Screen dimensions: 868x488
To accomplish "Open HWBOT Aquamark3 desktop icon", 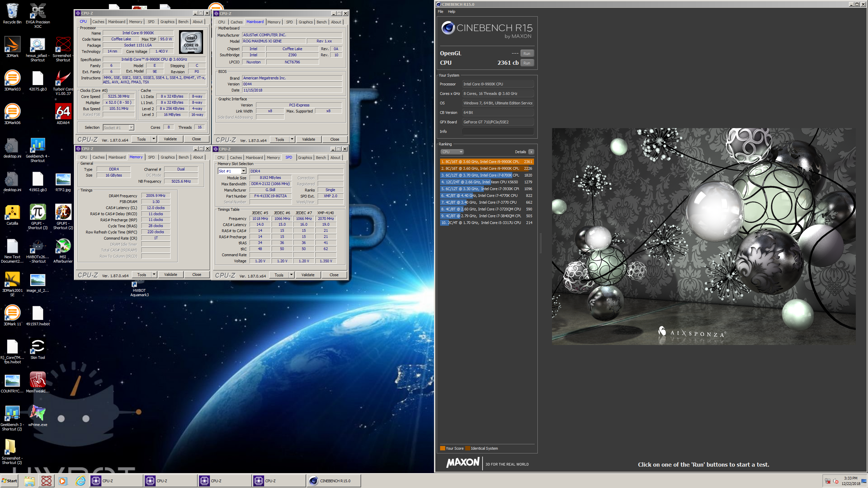I will tap(139, 289).
